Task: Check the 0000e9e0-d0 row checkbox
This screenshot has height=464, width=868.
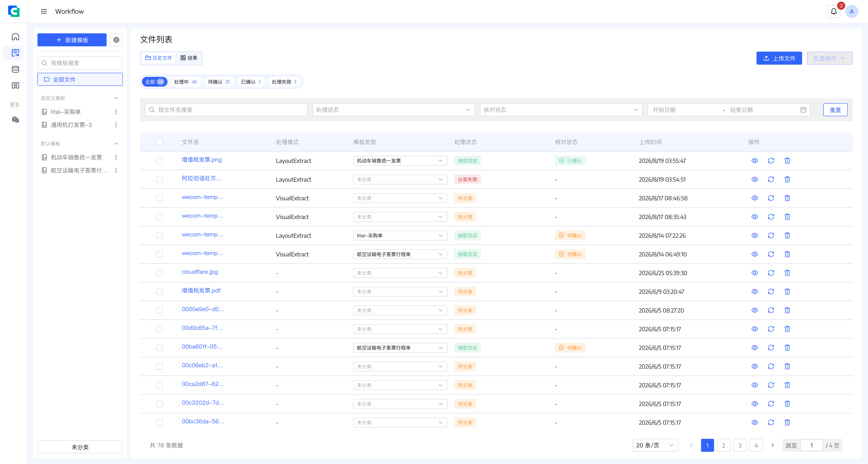Action: 159,310
